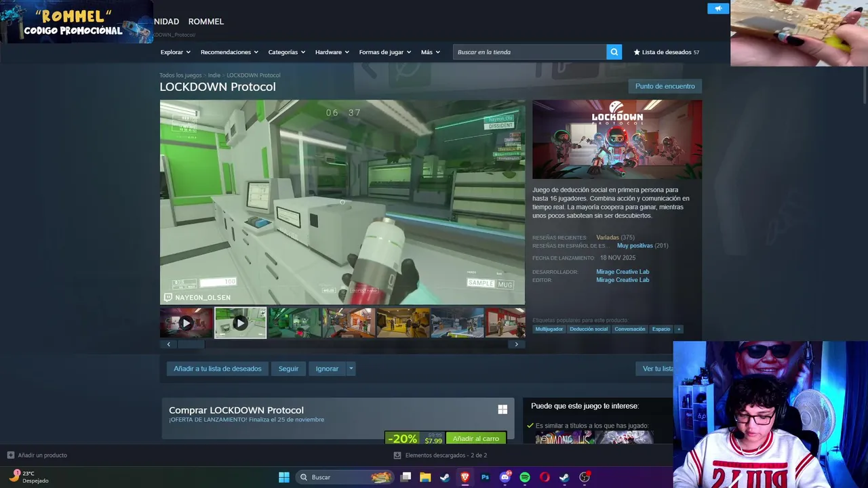Image resolution: width=868 pixels, height=488 pixels.
Task: Select the green lab screenshot thumbnail
Action: coord(295,323)
